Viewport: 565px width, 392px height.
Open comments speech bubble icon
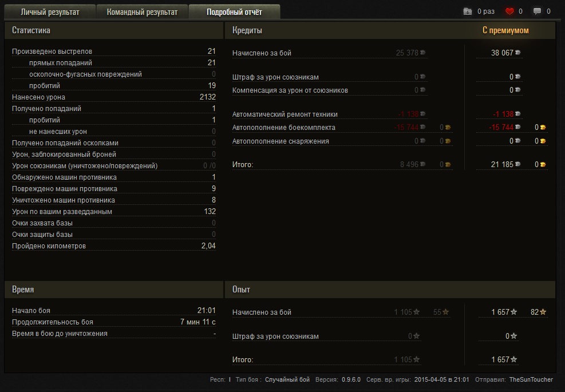(537, 11)
